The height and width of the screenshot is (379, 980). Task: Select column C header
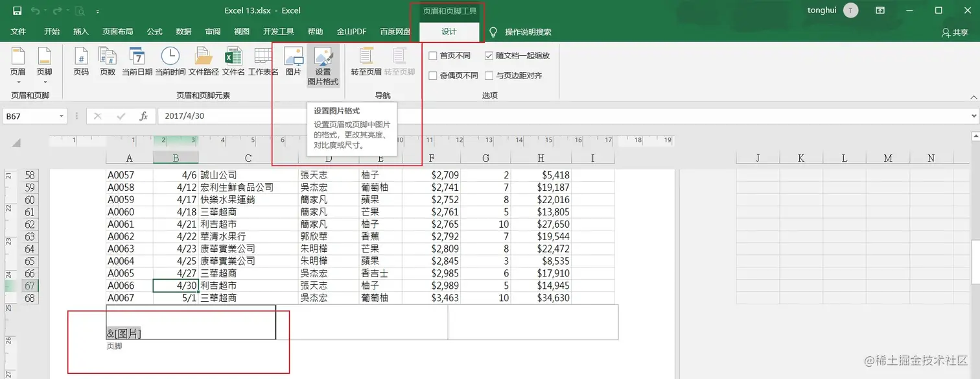coord(248,158)
